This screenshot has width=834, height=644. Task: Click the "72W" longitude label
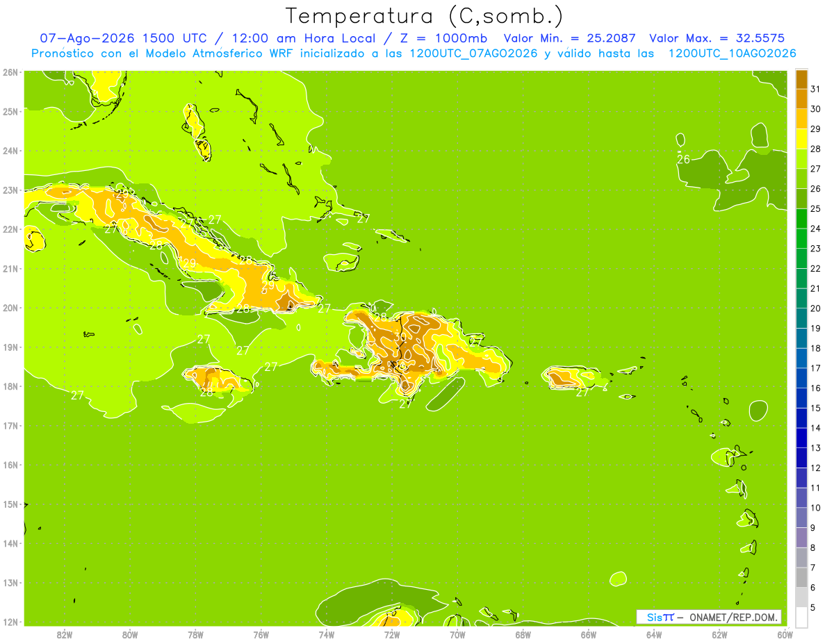(392, 634)
